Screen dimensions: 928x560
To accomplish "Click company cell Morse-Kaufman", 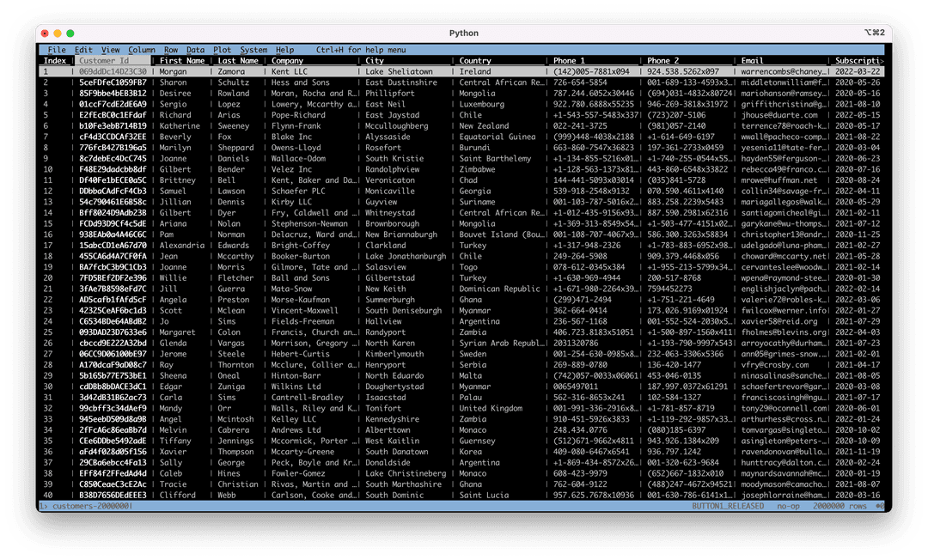I will tap(301, 299).
